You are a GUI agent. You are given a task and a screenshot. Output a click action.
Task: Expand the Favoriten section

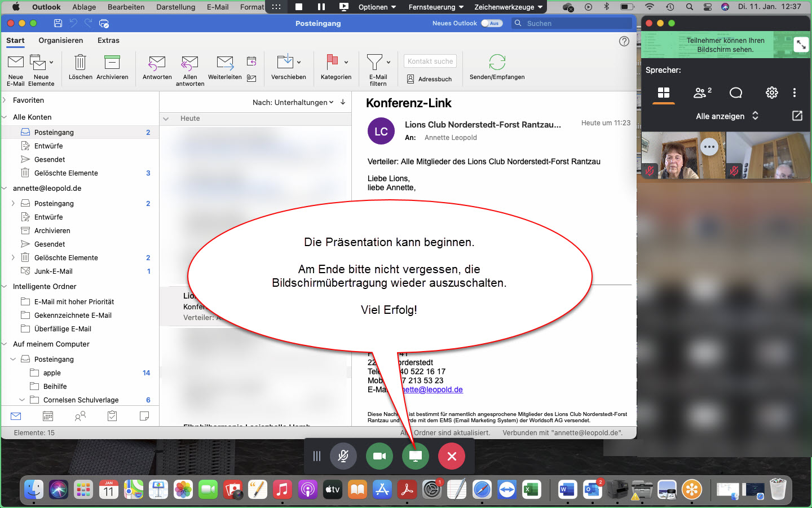point(5,100)
